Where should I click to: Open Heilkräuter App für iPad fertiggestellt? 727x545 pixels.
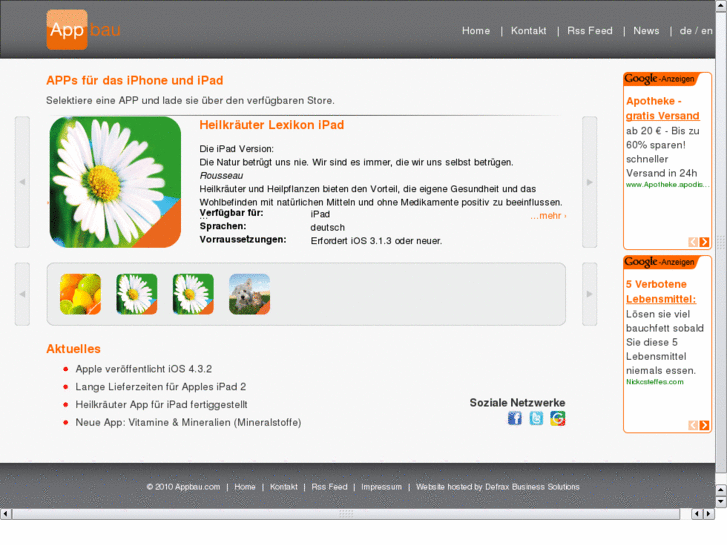point(161,404)
